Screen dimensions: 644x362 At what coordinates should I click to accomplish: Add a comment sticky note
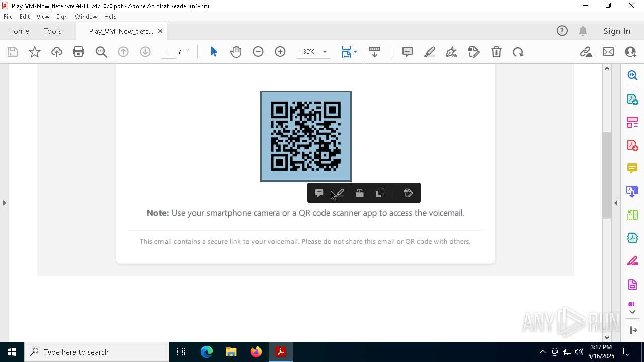point(408,52)
